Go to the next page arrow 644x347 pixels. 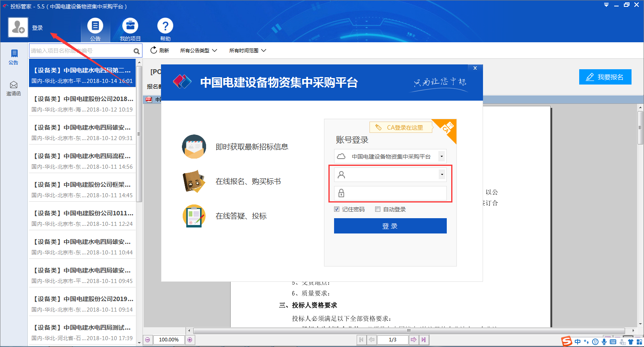tap(413, 340)
